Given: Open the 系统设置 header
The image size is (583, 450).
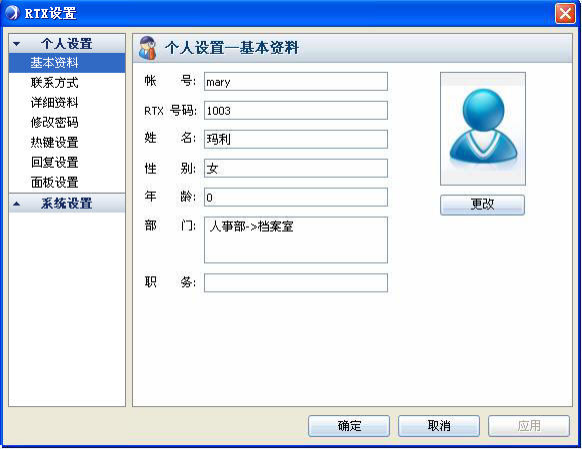Looking at the screenshot, I should click(x=67, y=203).
